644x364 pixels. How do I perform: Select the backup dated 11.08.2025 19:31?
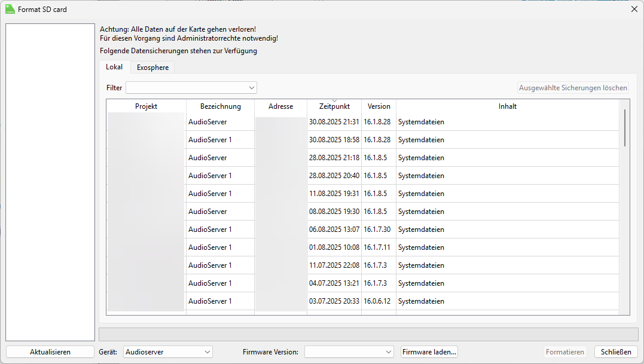(334, 194)
